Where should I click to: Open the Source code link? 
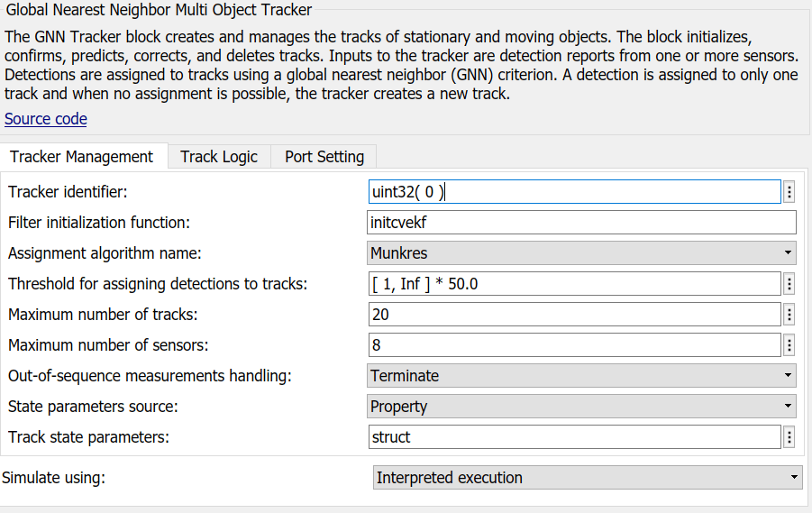46,119
